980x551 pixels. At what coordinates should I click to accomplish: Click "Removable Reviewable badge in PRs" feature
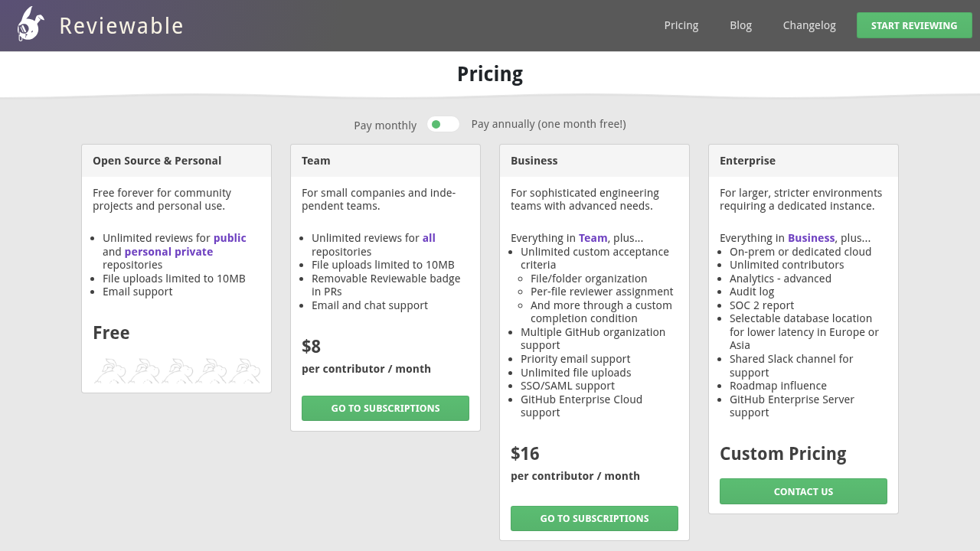coord(386,285)
